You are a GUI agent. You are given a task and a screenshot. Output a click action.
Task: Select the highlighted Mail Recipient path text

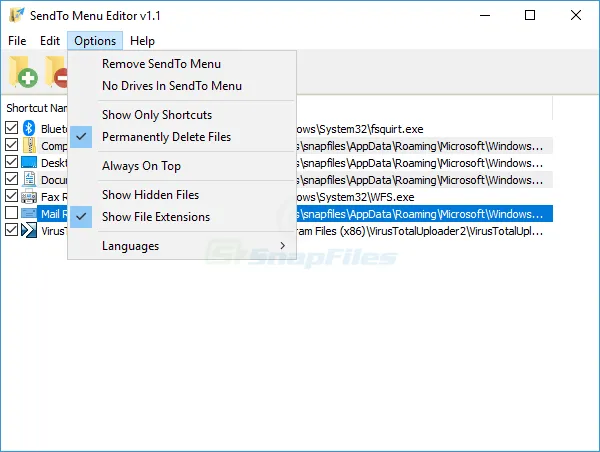(420, 214)
